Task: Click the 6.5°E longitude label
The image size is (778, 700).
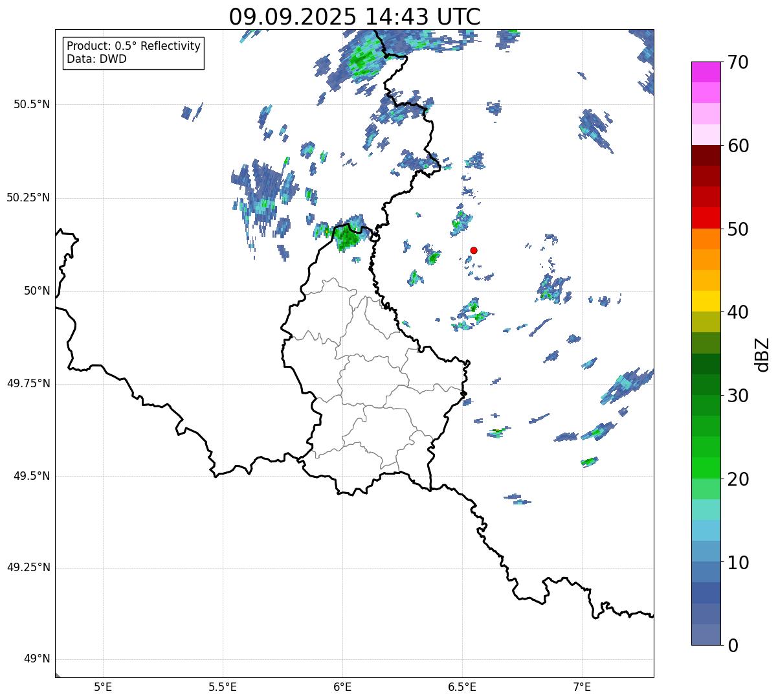Action: [462, 686]
